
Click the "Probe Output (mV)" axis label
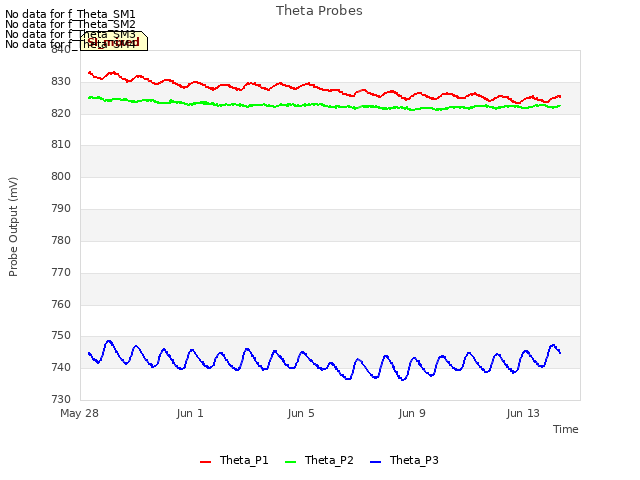(13, 227)
